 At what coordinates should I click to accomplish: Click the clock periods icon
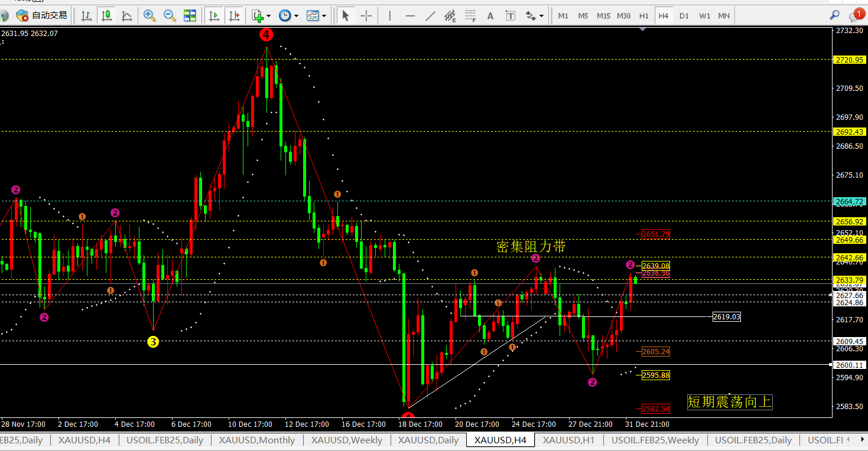pyautogui.click(x=285, y=15)
